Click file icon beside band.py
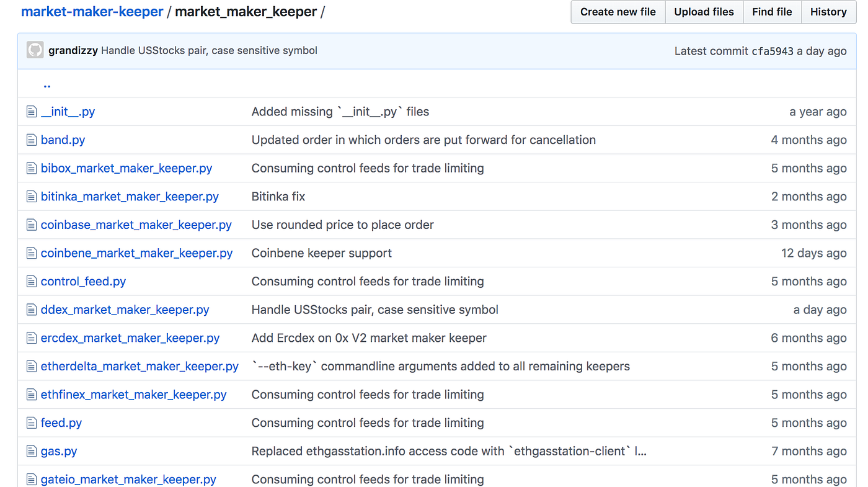Image resolution: width=868 pixels, height=487 pixels. [32, 140]
